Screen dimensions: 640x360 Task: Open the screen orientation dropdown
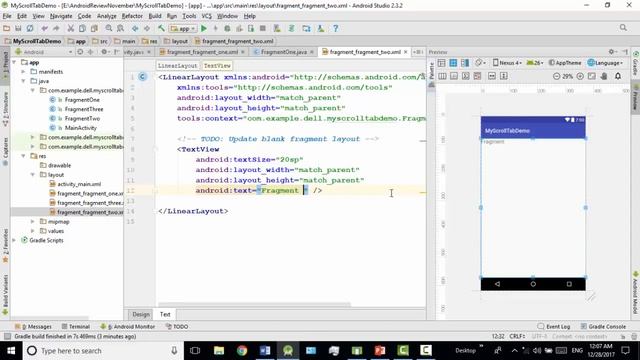(x=480, y=63)
